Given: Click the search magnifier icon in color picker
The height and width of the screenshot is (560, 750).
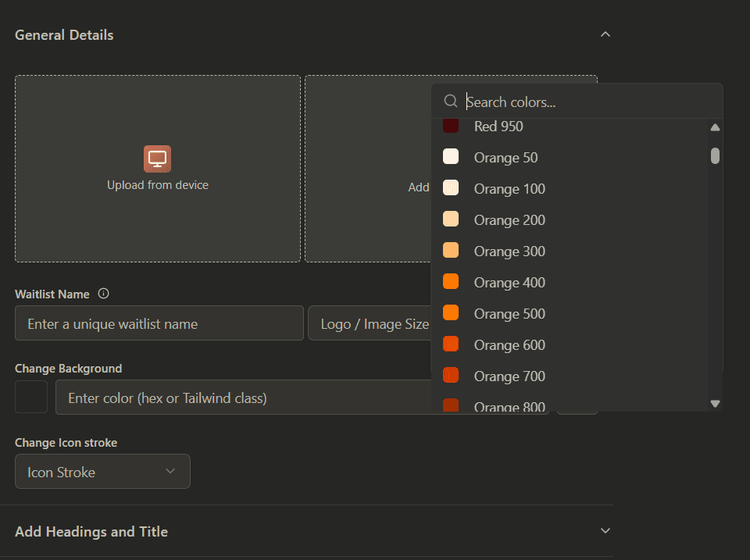Looking at the screenshot, I should (450, 102).
